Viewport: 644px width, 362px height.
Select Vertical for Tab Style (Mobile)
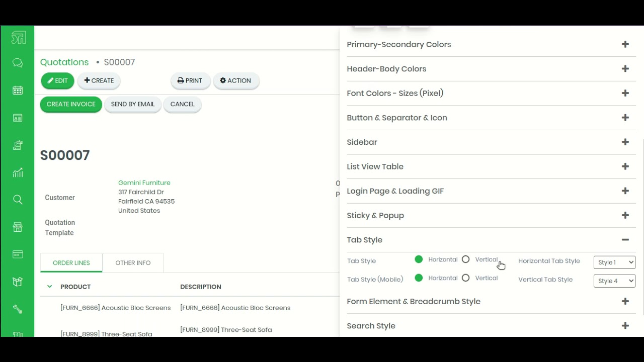[465, 278]
